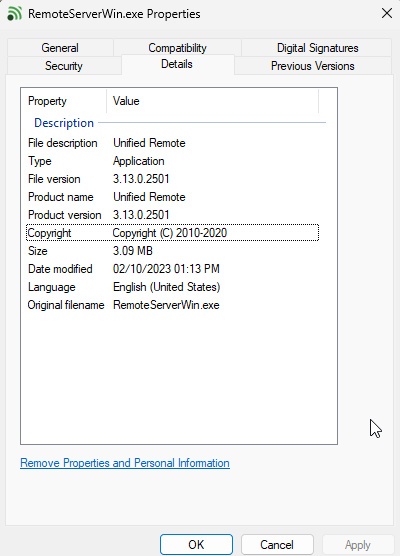The image size is (400, 556).
Task: Open the Compatibility tab
Action: pyautogui.click(x=177, y=48)
